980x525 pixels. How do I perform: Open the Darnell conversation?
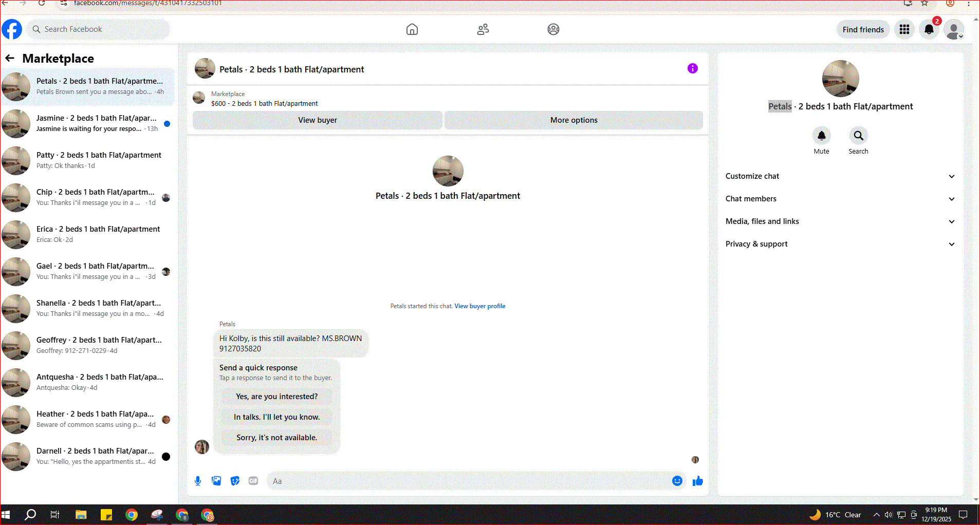click(87, 456)
